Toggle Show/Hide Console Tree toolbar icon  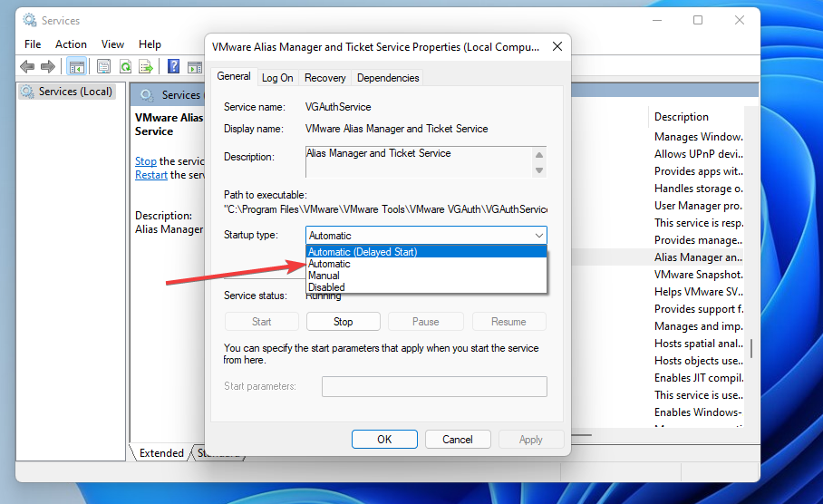(77, 67)
